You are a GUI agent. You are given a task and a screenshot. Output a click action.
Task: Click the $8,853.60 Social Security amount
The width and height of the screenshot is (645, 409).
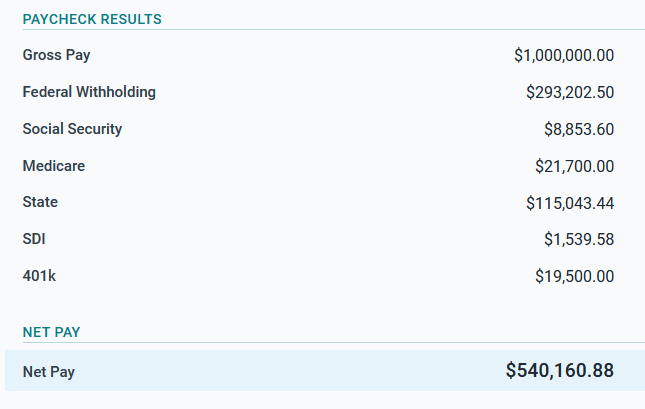point(579,129)
